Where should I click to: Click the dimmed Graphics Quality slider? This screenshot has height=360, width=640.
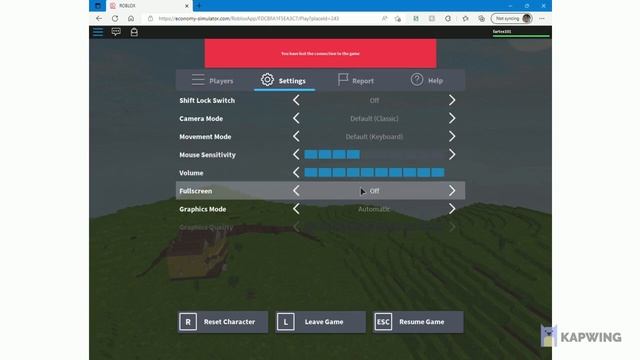(374, 227)
